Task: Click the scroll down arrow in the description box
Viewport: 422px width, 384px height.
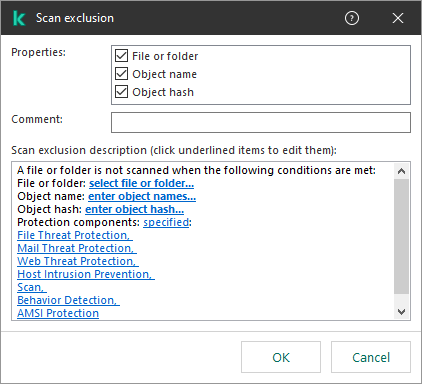Action: (401, 312)
